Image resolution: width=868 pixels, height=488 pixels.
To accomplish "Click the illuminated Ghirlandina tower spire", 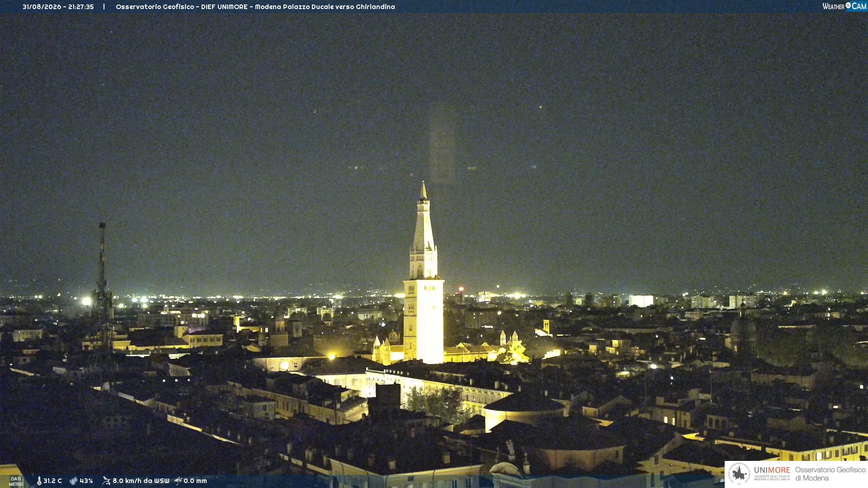I will [x=424, y=226].
